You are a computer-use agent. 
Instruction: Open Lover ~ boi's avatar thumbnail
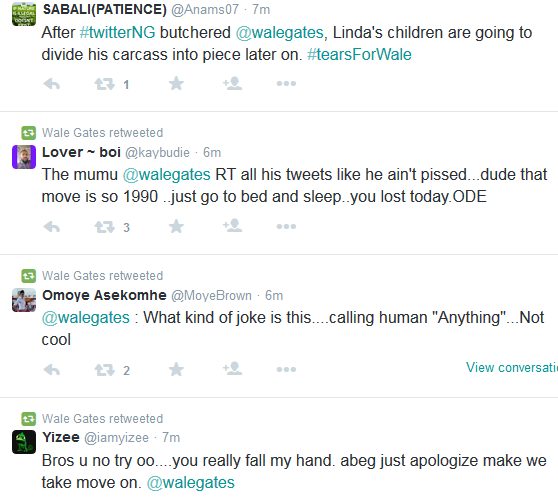24,157
